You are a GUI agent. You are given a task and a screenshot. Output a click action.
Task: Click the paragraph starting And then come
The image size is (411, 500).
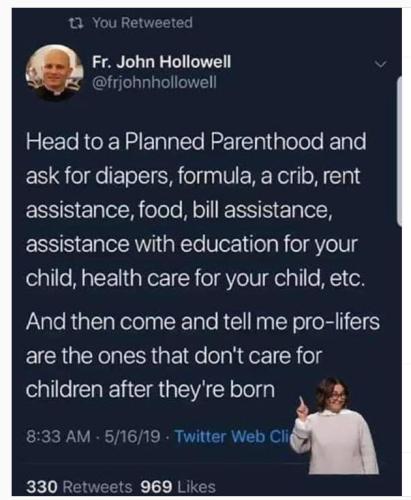[x=203, y=356]
